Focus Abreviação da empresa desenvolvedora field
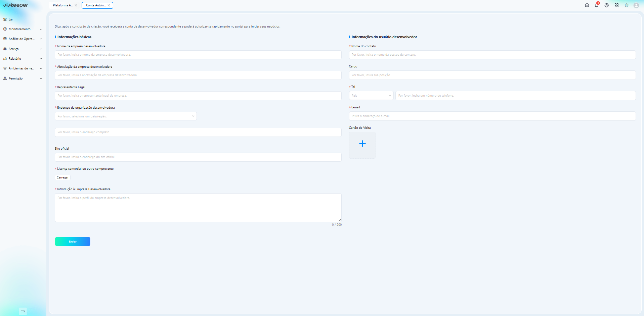Screen dimensions: 644x316 [x=198, y=75]
